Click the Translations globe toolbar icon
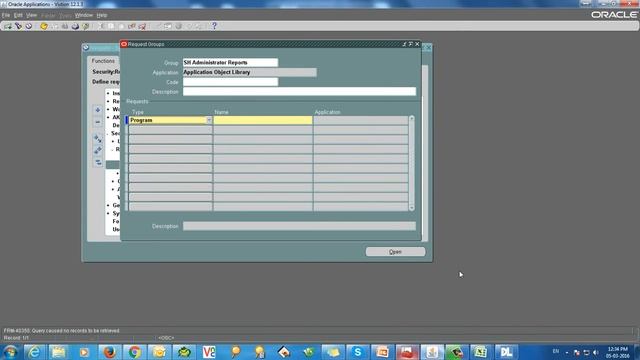The height and width of the screenshot is (360, 640). click(178, 26)
